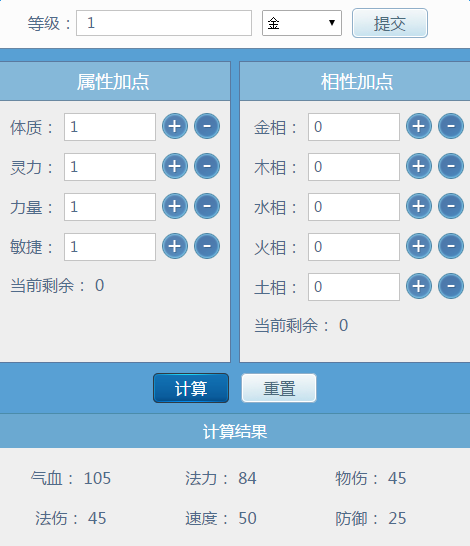
Task: Open the 金 element dropdown
Action: [302, 23]
